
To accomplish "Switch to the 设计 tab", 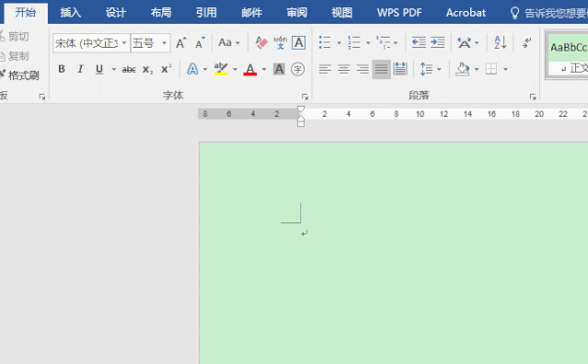I will 116,13.
